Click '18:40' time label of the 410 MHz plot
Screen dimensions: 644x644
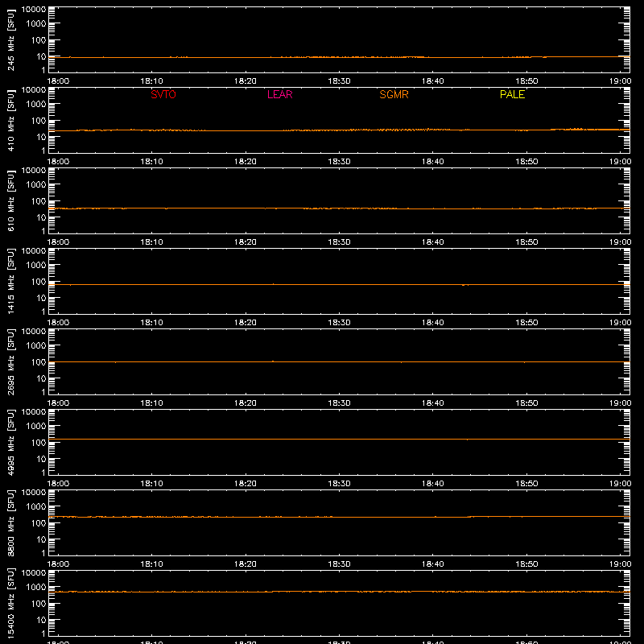point(433,162)
